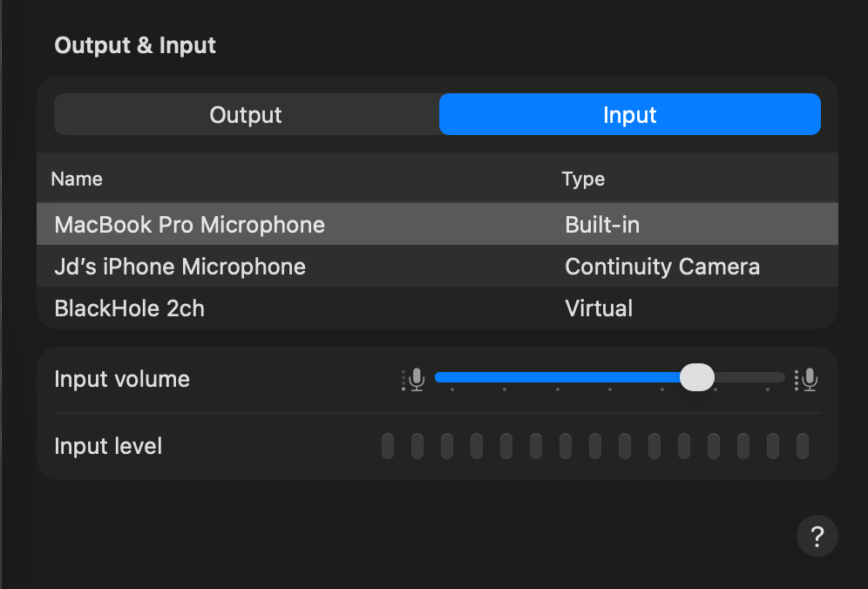Open the help question mark button
868x589 pixels.
point(817,536)
